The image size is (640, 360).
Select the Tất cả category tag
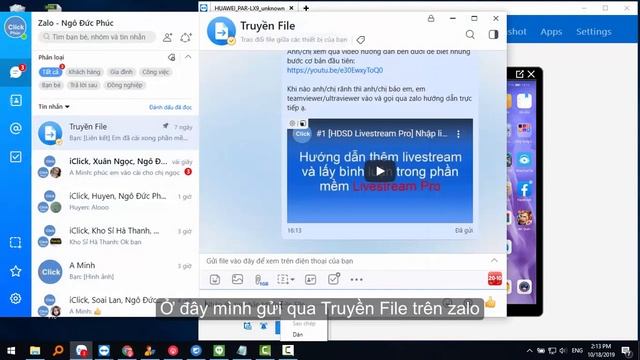[x=50, y=72]
